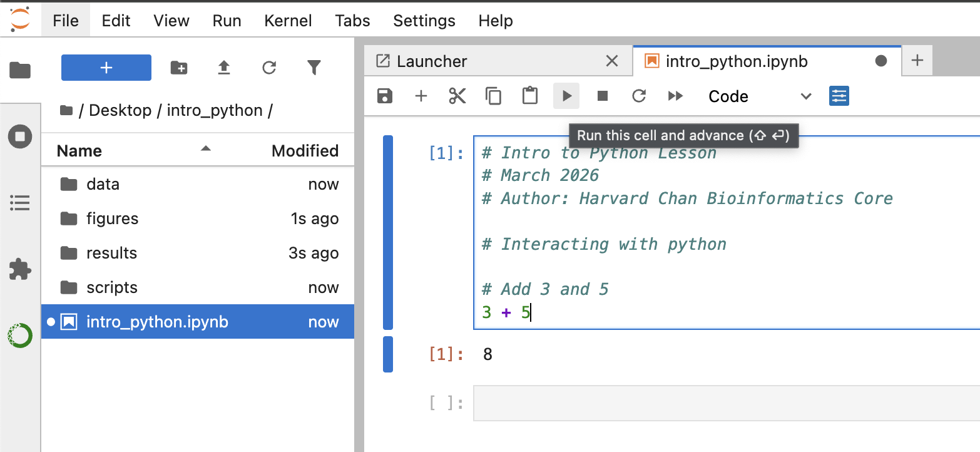Click the blue new launcher plus button
This screenshot has height=452, width=980.
[x=106, y=68]
